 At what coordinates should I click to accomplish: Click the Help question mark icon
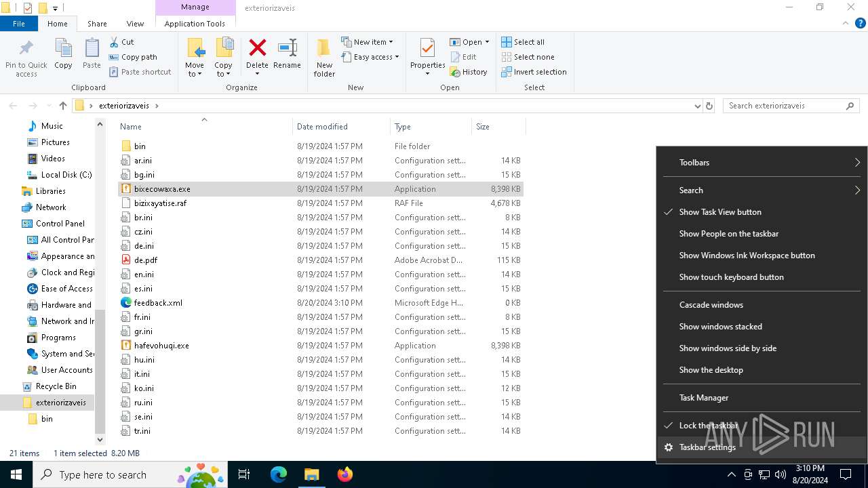pos(860,23)
